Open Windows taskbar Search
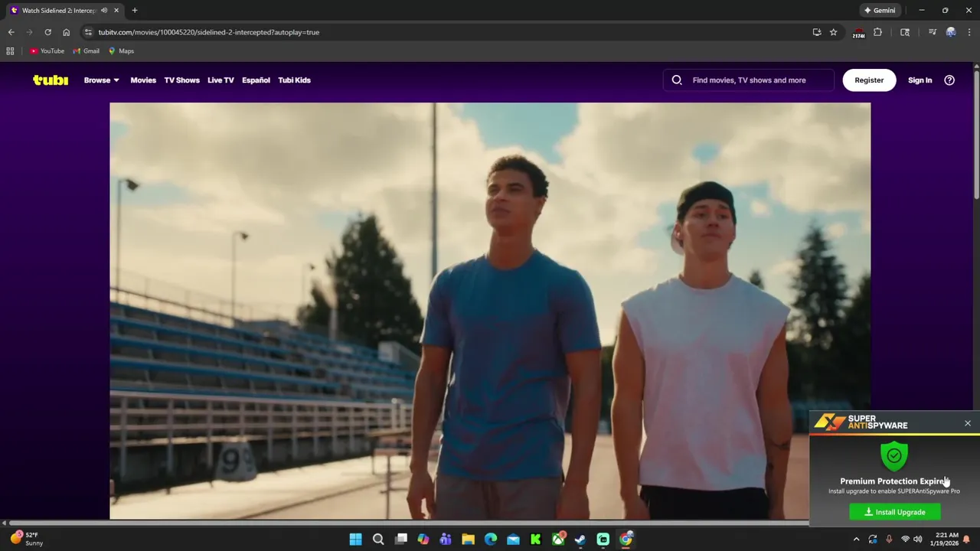This screenshot has height=551, width=980. point(378,540)
